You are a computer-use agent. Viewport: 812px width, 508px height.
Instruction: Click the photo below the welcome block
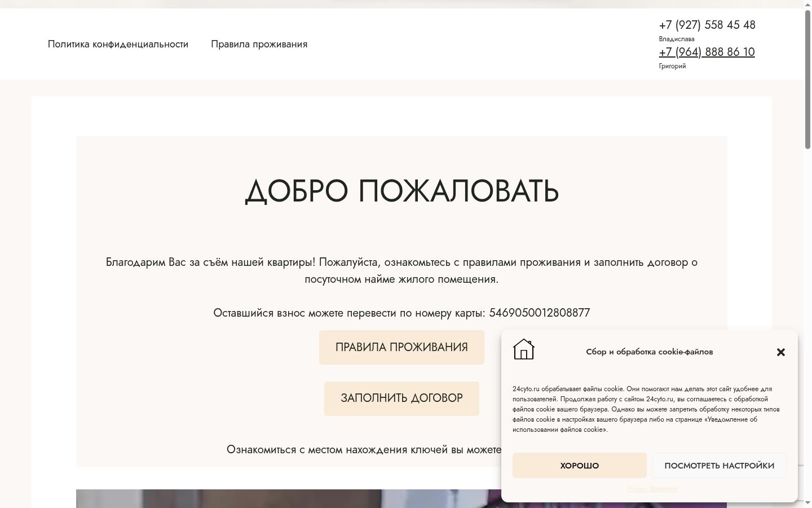coord(288,498)
